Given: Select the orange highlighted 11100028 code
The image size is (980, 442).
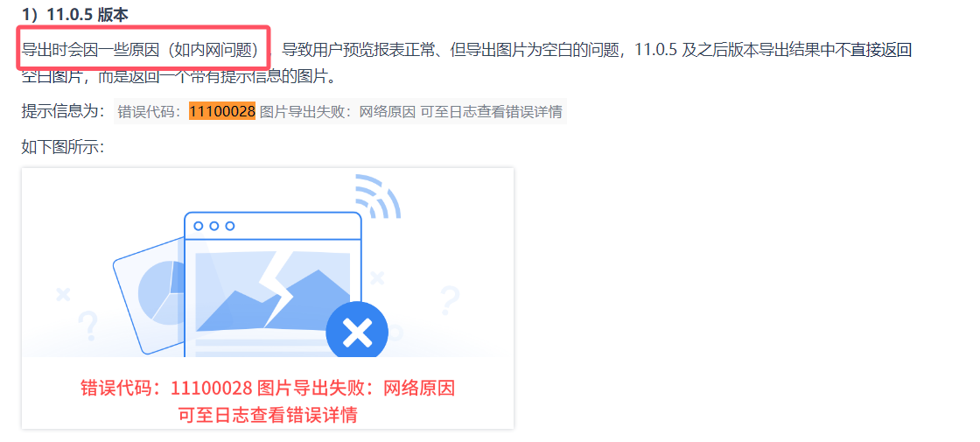Looking at the screenshot, I should click(x=222, y=112).
